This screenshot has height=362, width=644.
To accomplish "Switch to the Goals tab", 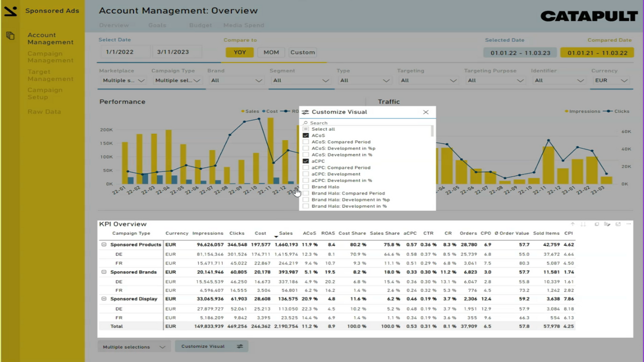I will point(157,25).
